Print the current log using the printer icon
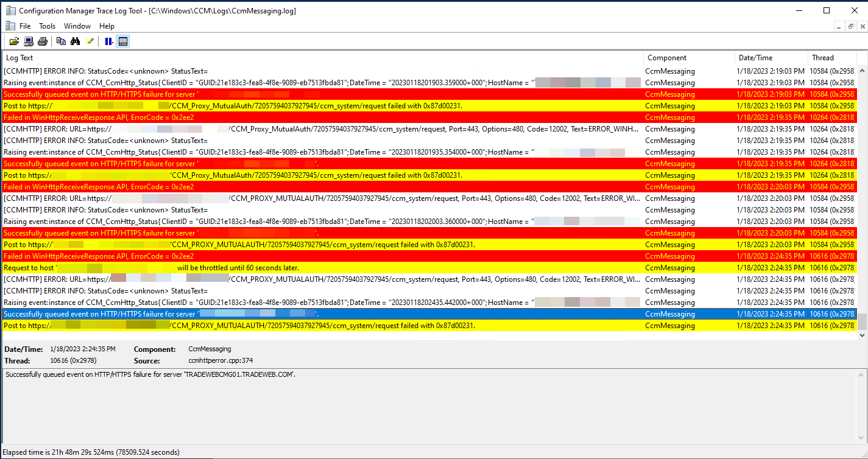This screenshot has height=459, width=868. click(x=42, y=41)
